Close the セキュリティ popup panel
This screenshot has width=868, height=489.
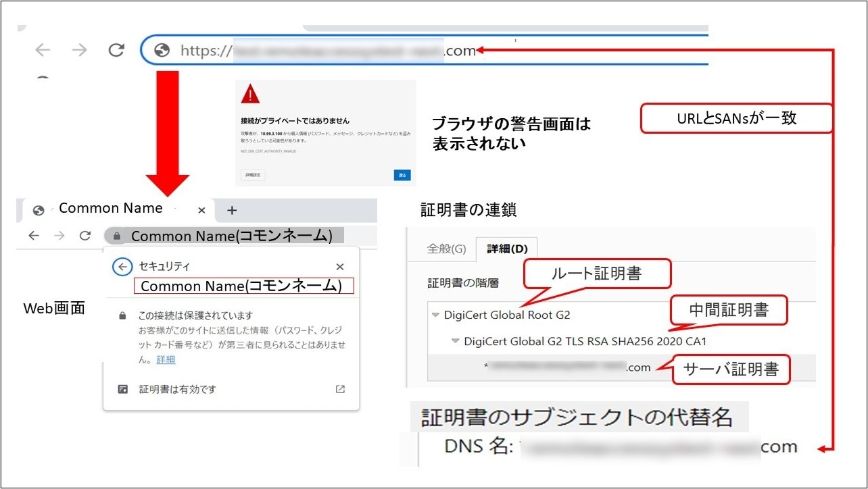click(340, 267)
